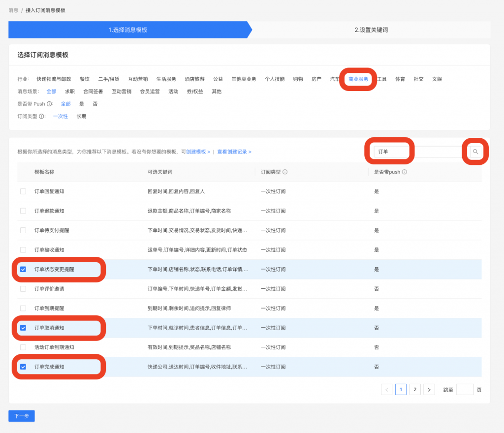Select the 商业服务 industry filter
This screenshot has width=504, height=433.
358,79
